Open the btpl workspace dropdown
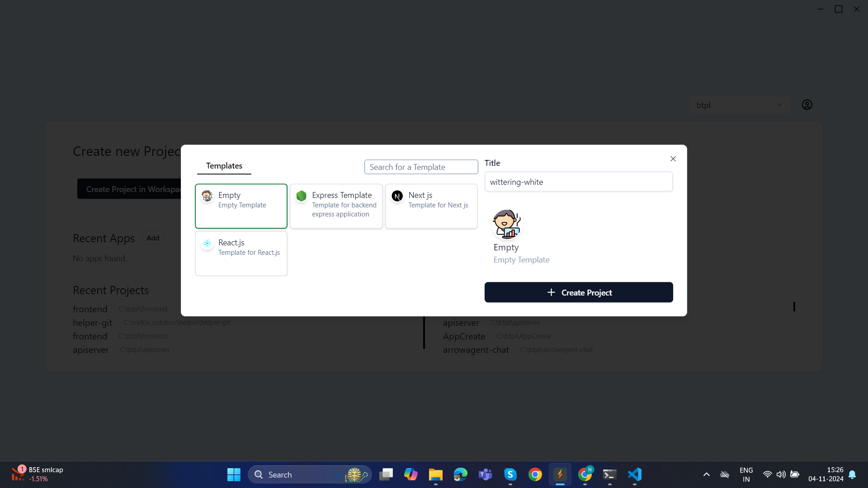The height and width of the screenshot is (488, 868). (740, 105)
